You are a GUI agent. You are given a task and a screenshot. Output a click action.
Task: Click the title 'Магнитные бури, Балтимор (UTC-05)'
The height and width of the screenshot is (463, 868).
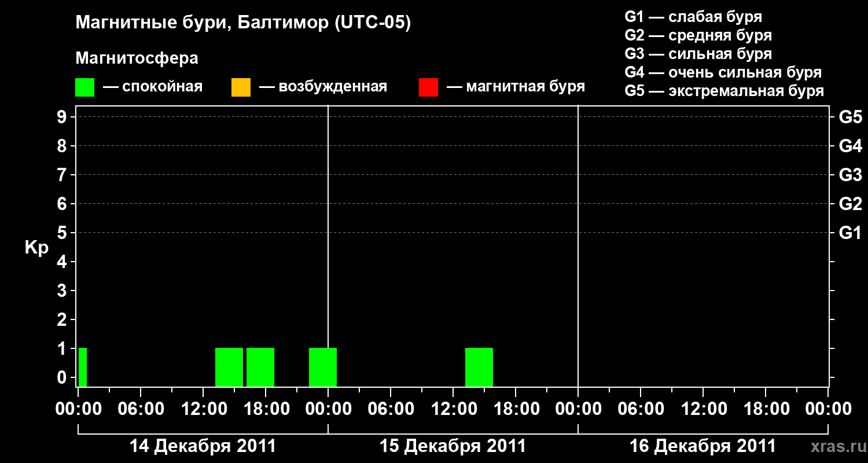[x=243, y=24]
